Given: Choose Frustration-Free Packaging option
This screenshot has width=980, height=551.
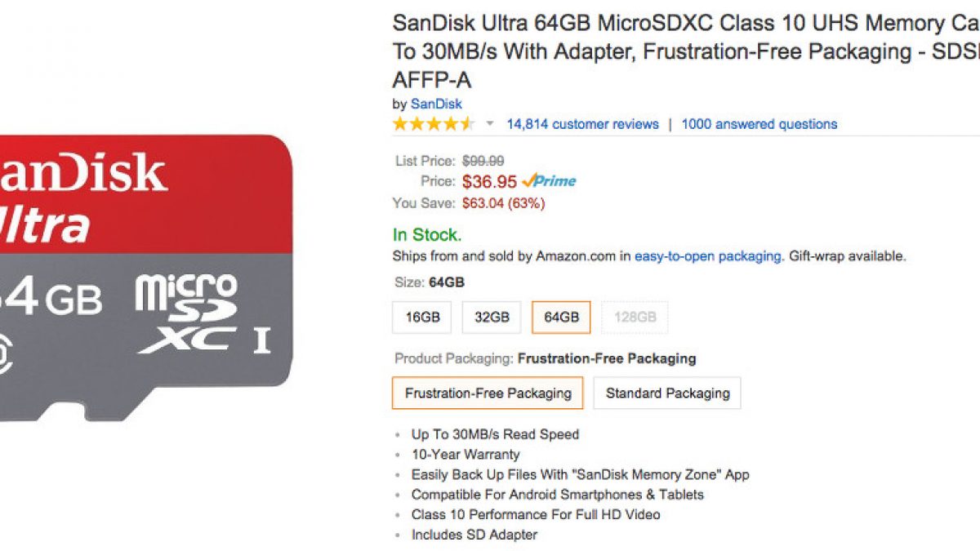Looking at the screenshot, I should [488, 393].
